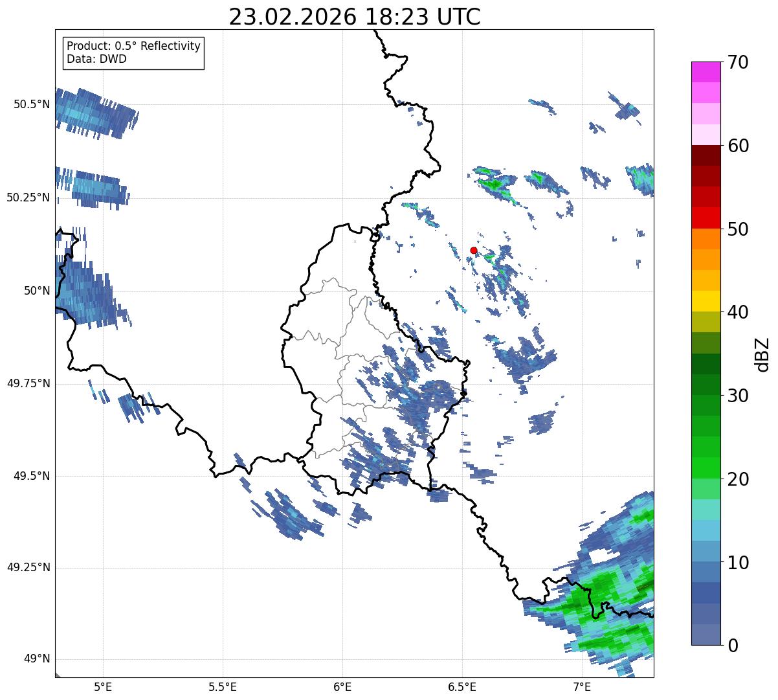Click the "Product: 0.5° Reflectivity" label

coord(134,47)
